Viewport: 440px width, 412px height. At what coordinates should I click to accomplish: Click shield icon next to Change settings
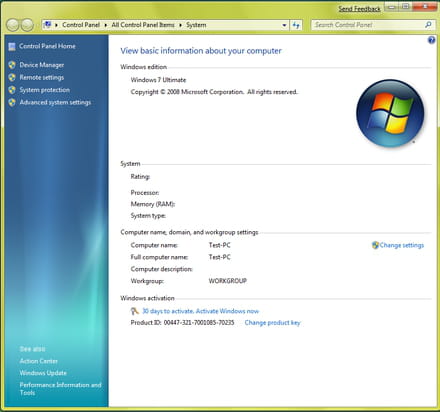[375, 245]
